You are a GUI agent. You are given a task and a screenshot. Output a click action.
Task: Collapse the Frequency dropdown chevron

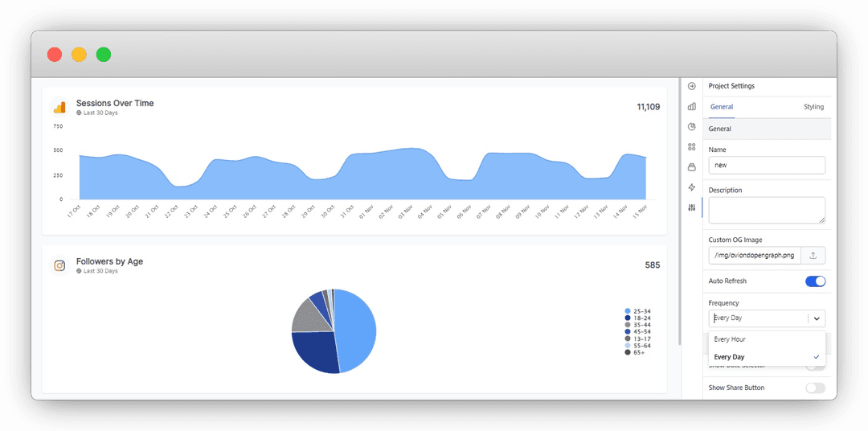click(x=817, y=318)
